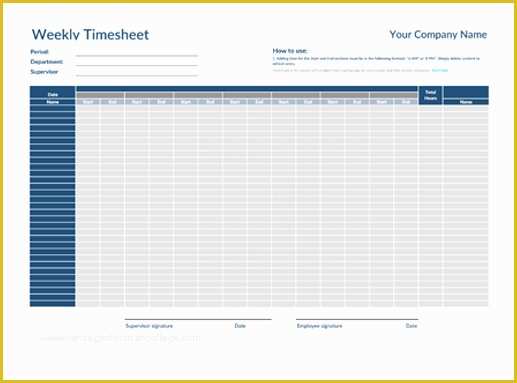Open the cyan link in the instructions

(440, 70)
